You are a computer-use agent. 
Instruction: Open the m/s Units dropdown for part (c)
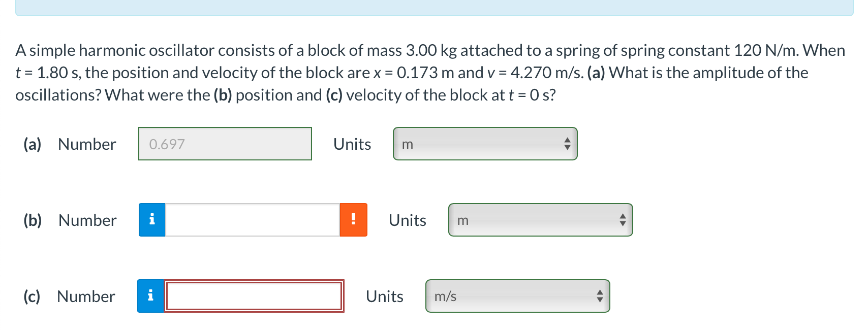click(518, 296)
